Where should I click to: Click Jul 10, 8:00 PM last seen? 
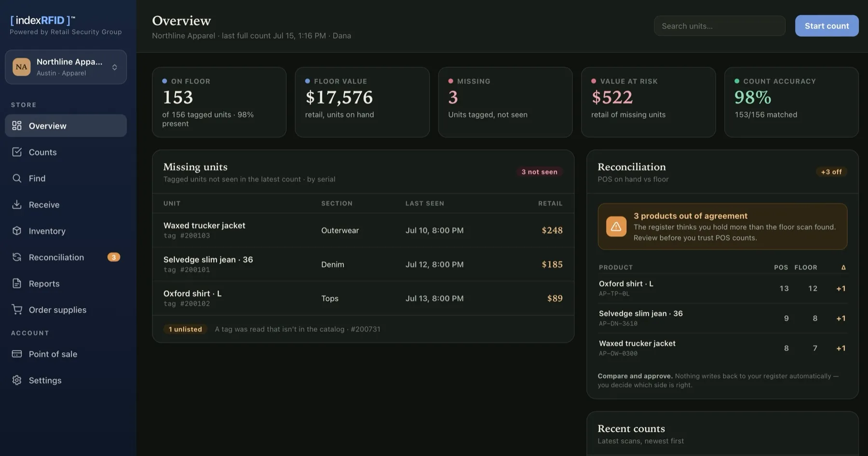(x=434, y=230)
